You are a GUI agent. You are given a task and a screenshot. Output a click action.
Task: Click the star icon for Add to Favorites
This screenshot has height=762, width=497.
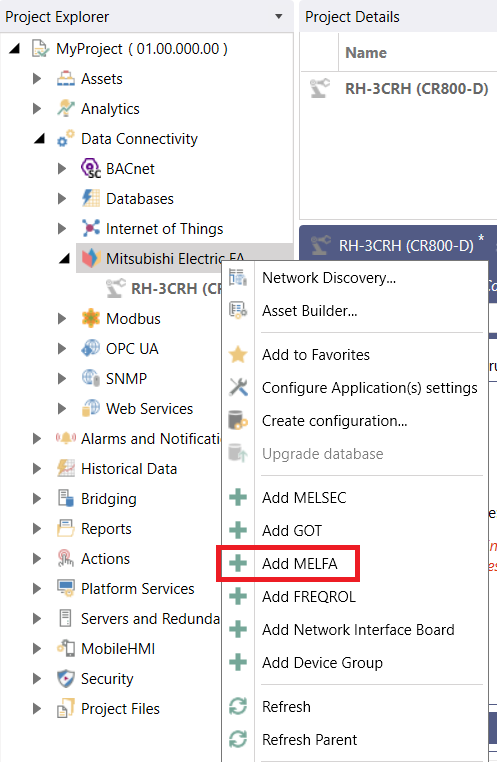(238, 355)
